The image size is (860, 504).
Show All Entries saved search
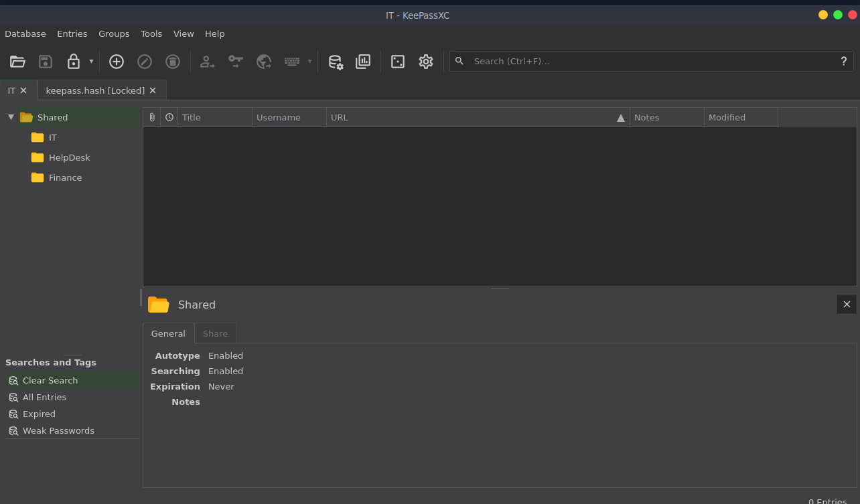(72, 397)
